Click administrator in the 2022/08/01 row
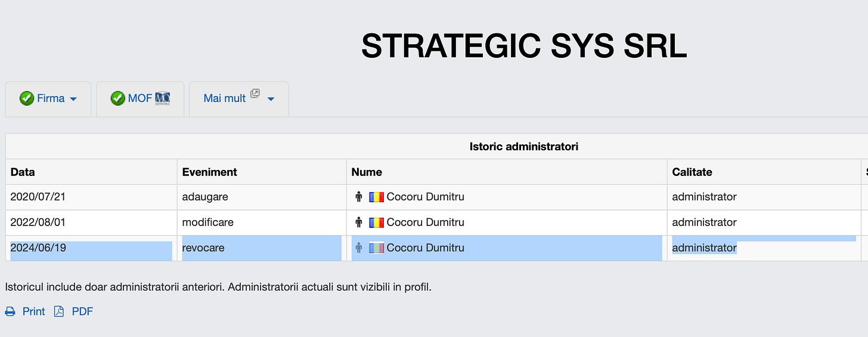The width and height of the screenshot is (868, 337). point(704,222)
